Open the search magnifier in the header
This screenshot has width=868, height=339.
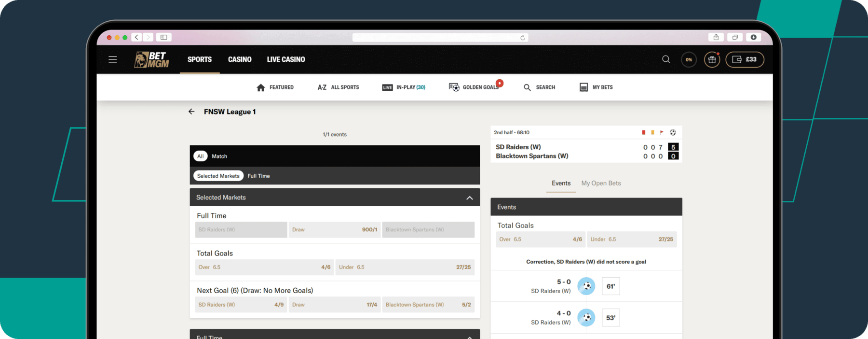pos(666,59)
